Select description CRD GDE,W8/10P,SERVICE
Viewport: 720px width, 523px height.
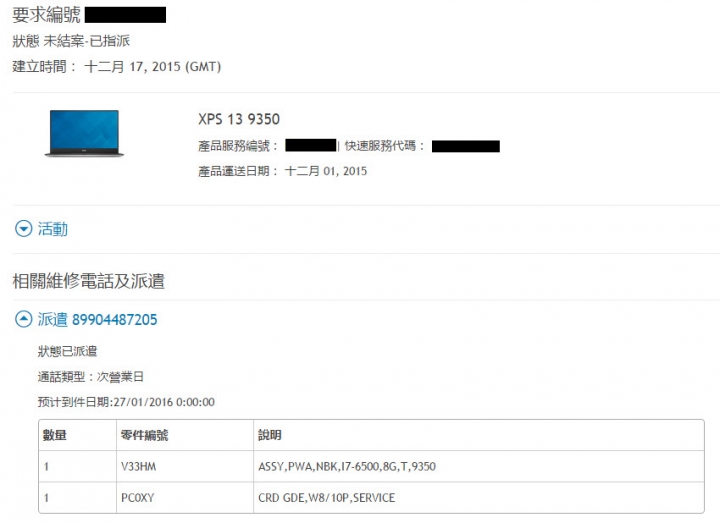326,498
